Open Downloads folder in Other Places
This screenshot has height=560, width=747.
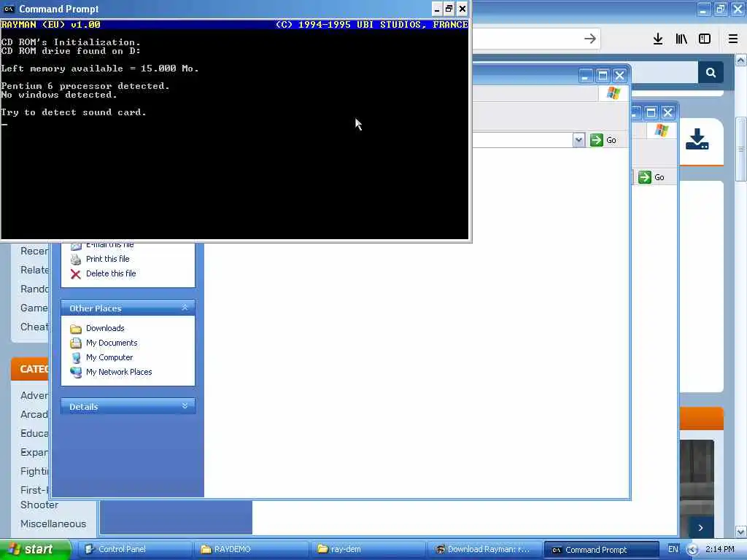coord(105,328)
